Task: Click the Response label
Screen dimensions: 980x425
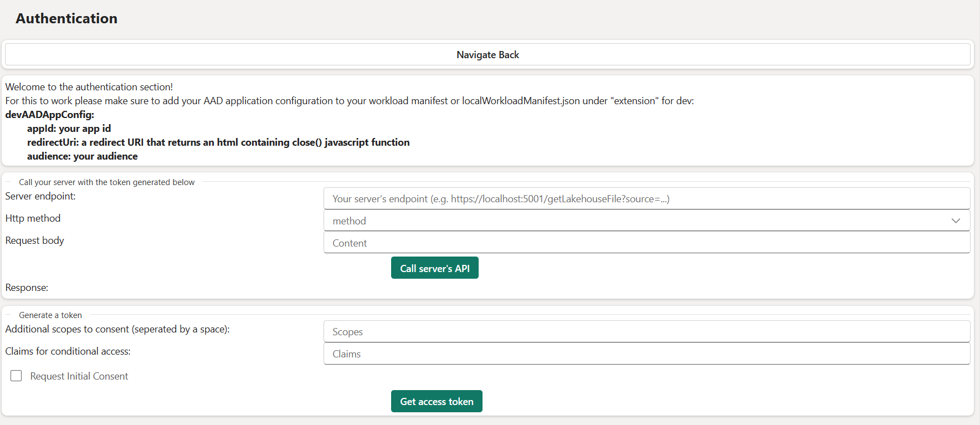Action: click(x=27, y=288)
